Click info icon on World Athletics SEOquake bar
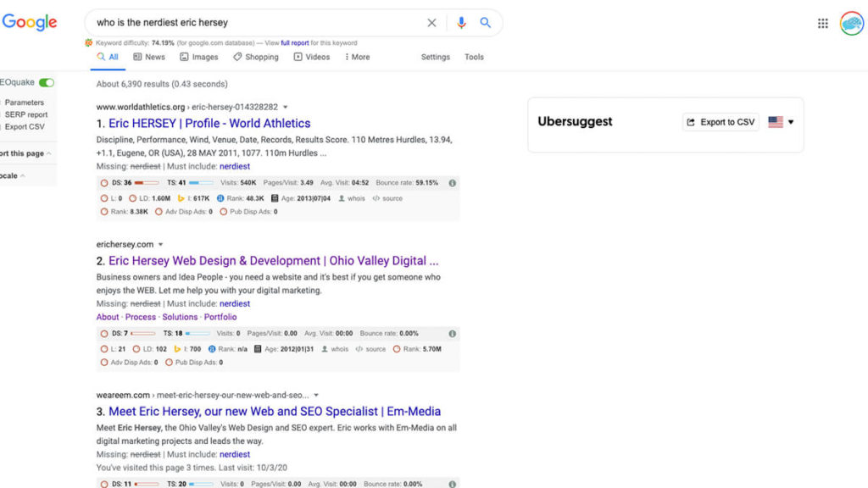The height and width of the screenshot is (488, 868). click(452, 183)
